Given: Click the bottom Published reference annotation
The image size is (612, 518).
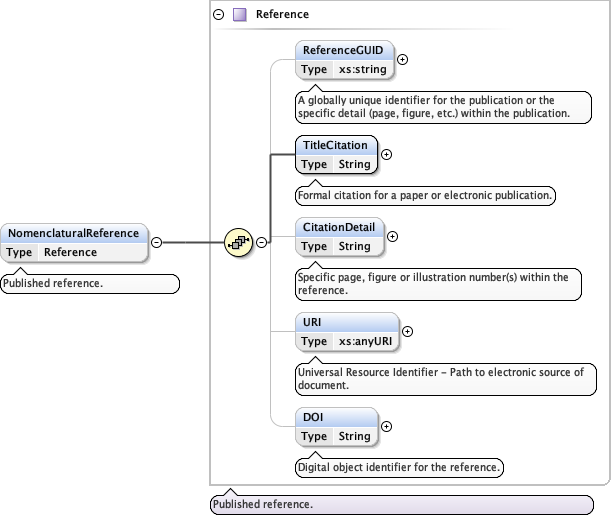Looking at the screenshot, I should (262, 505).
